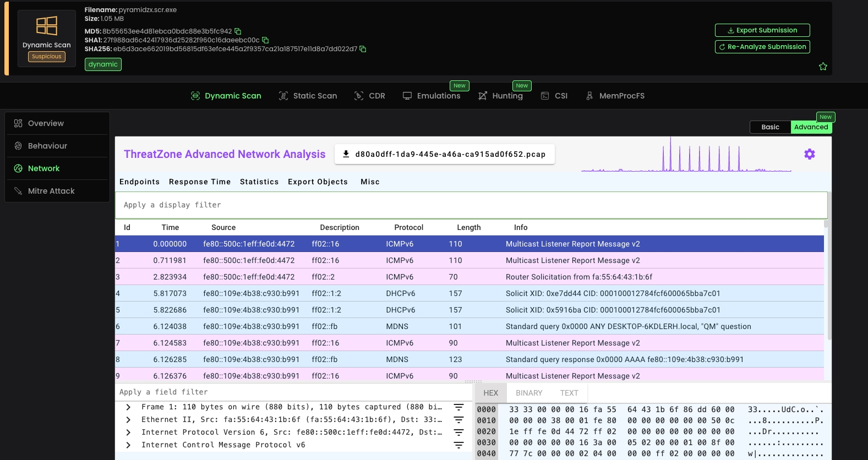
Task: Switch to Basic view mode
Action: pyautogui.click(x=770, y=127)
